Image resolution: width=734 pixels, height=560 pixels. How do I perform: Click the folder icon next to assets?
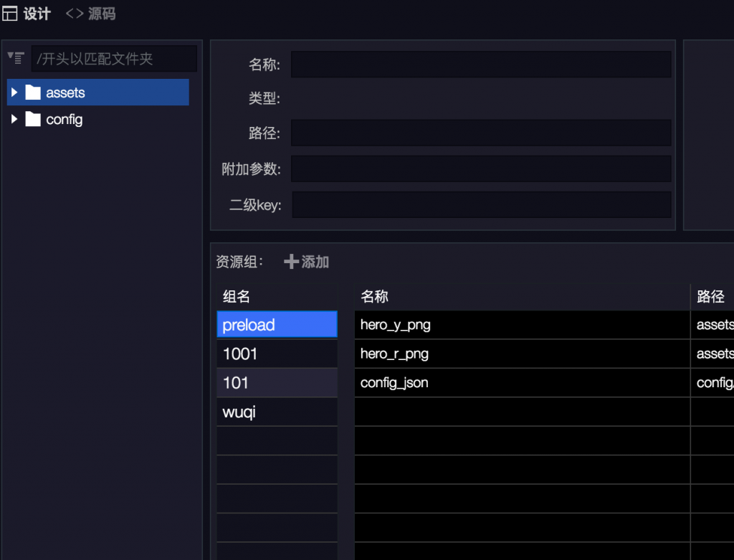pos(33,92)
